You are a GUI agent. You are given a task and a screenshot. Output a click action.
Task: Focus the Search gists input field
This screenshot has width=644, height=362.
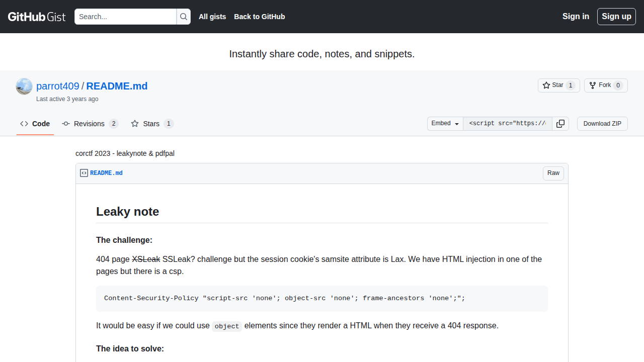(x=126, y=17)
